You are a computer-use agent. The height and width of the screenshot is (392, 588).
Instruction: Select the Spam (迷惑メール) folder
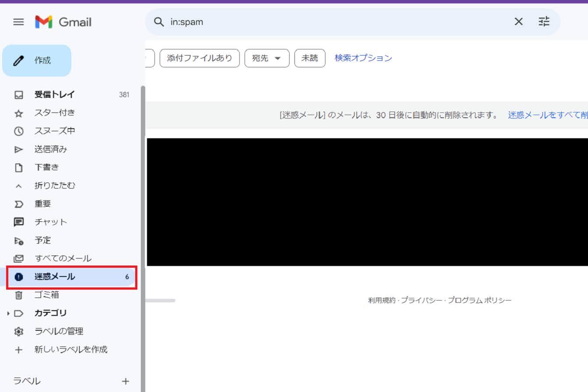(55, 277)
